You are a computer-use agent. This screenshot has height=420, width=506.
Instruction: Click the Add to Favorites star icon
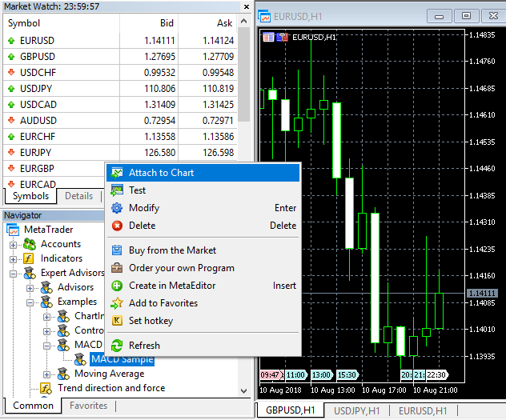[x=117, y=303]
